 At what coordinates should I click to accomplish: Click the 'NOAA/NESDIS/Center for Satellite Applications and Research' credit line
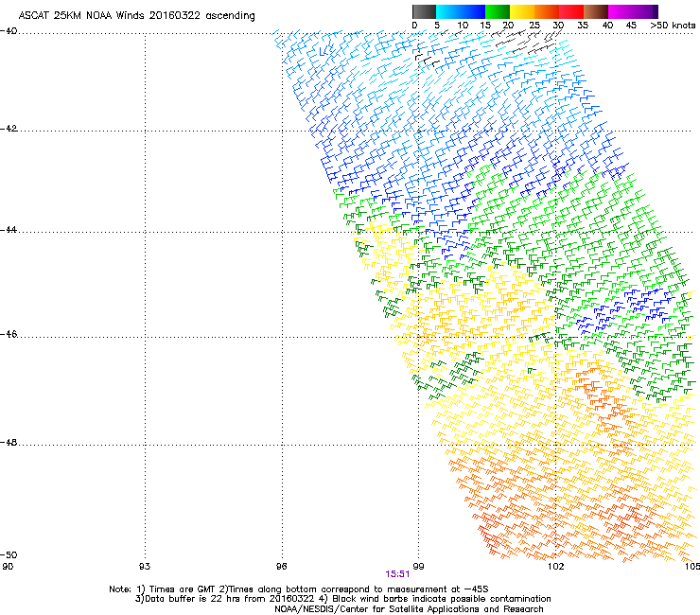(x=409, y=609)
